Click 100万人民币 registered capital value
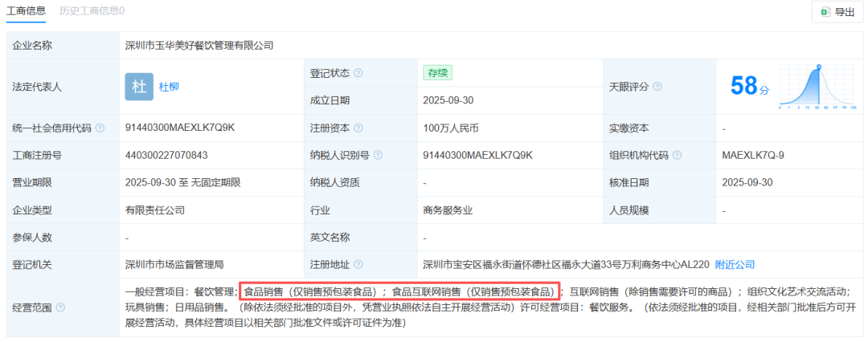This screenshot has height=342, width=868. pyautogui.click(x=450, y=128)
